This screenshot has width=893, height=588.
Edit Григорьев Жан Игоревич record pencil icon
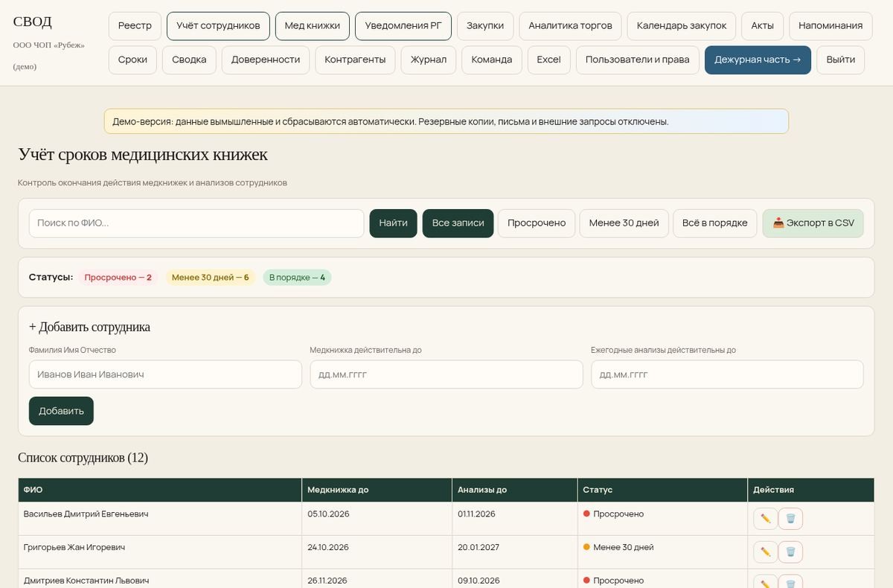tap(765, 552)
